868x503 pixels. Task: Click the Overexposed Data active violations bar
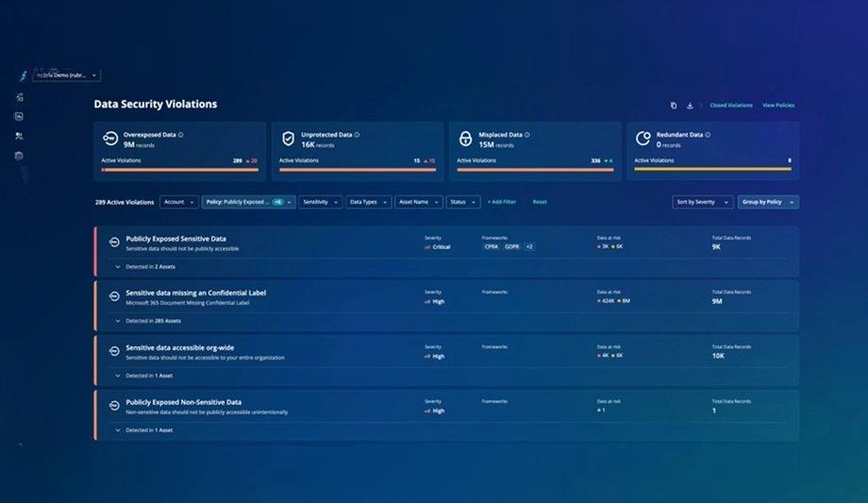click(180, 170)
